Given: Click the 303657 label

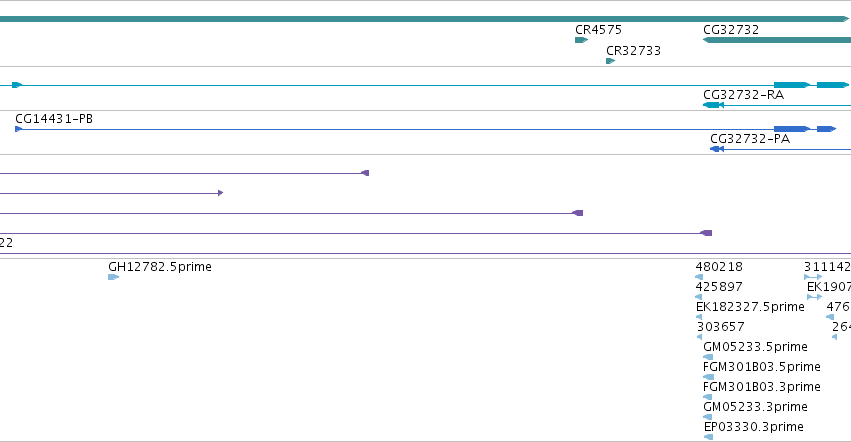Looking at the screenshot, I should (720, 327).
